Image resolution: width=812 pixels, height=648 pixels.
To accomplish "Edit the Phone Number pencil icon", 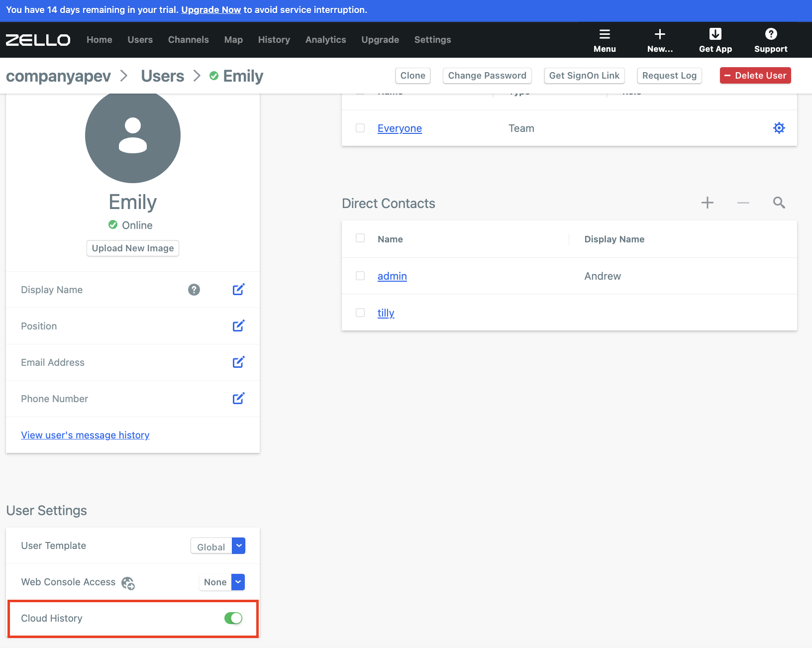I will click(239, 399).
